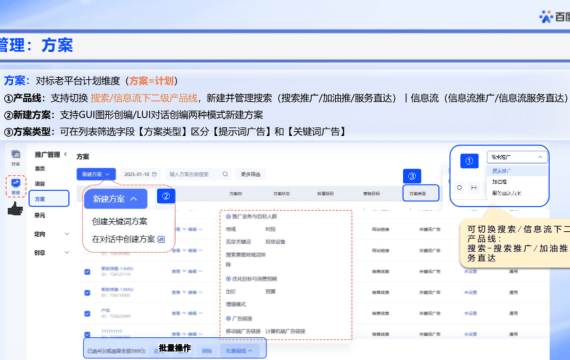
Task: Click the Baidu paw logo
Action: coord(546,17)
